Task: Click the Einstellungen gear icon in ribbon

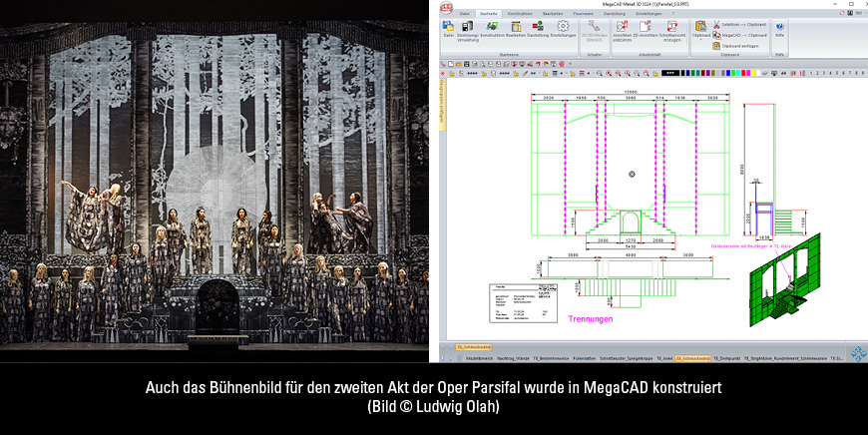Action: pyautogui.click(x=564, y=29)
